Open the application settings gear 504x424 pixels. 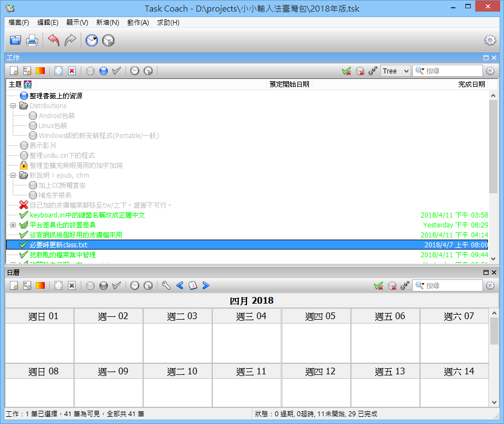(490, 40)
